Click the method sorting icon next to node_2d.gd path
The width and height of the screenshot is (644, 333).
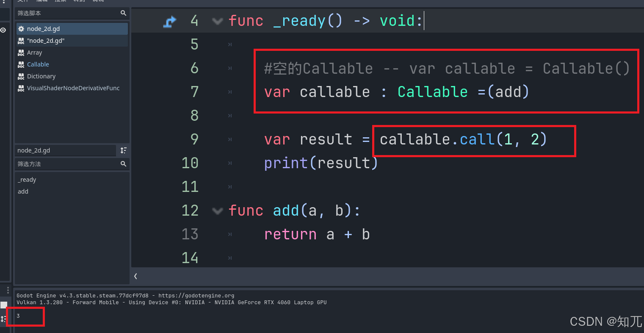pyautogui.click(x=123, y=150)
